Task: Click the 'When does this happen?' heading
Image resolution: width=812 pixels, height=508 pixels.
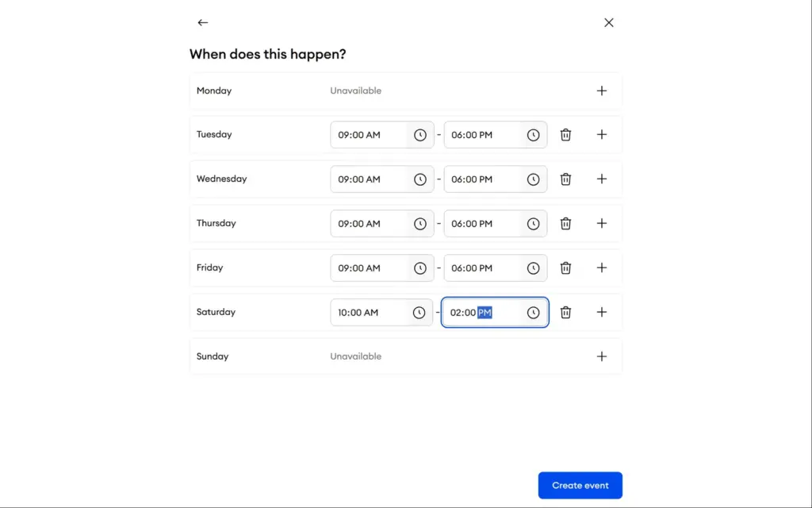Action: click(x=268, y=54)
